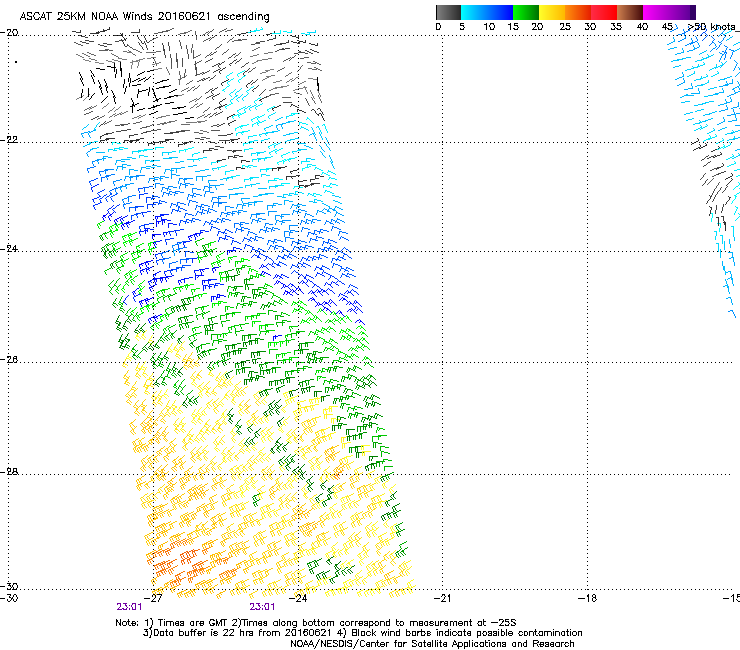Screen dimensions: 740x650
Task: Click the green 15–20 knots color segment
Action: (526, 12)
